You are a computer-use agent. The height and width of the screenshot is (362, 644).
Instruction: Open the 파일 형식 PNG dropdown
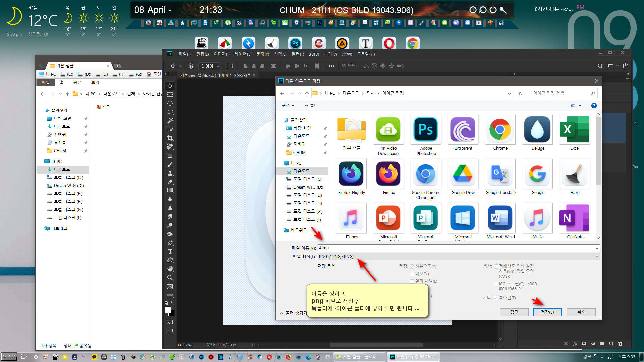point(459,257)
